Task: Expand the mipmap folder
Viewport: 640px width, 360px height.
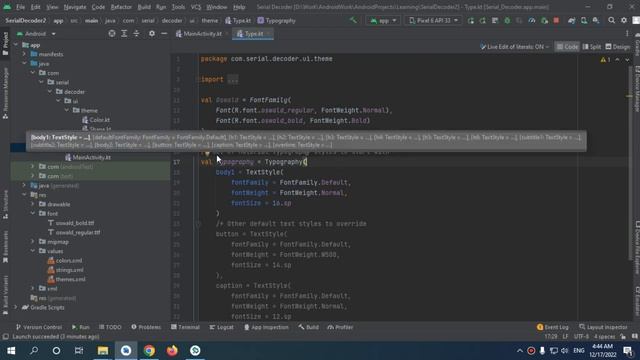Action: coord(33,242)
